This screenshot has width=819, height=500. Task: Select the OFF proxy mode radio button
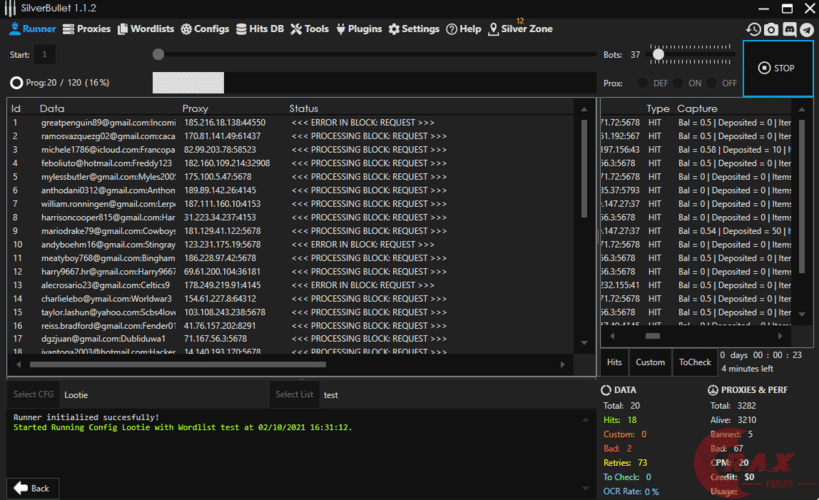coord(712,83)
